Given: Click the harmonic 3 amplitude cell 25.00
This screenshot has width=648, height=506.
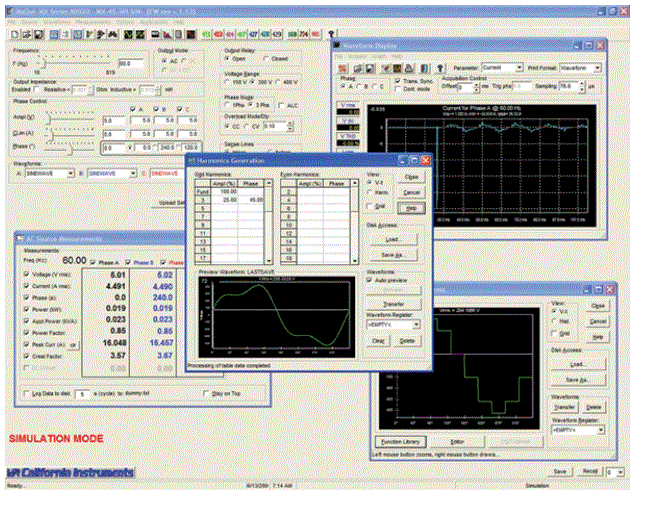Looking at the screenshot, I should (x=224, y=200).
